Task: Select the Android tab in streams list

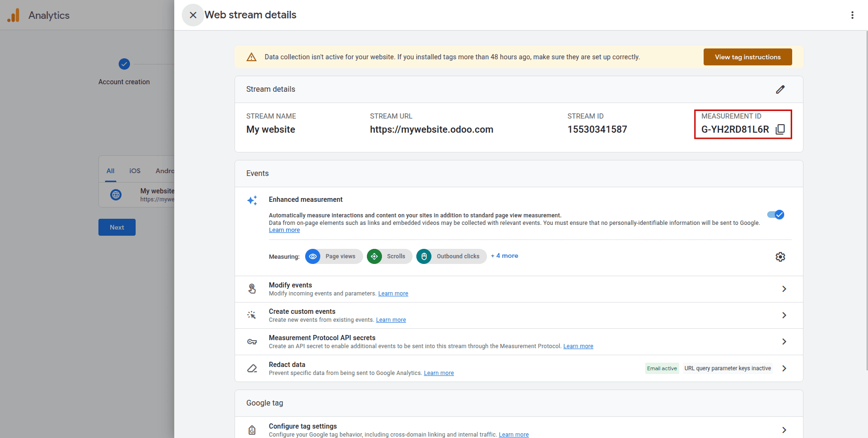Action: pos(165,171)
